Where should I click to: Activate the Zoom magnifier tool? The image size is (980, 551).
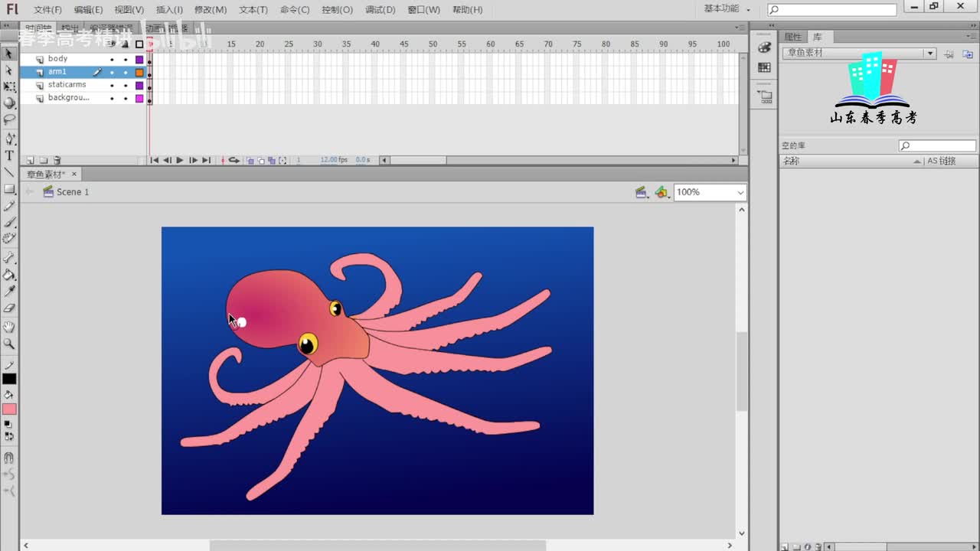click(9, 344)
